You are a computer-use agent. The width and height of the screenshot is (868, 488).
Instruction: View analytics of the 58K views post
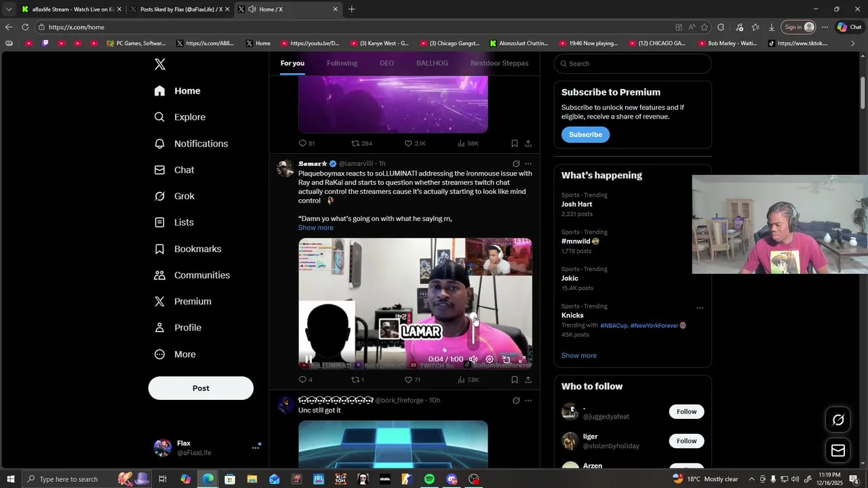[x=468, y=144]
